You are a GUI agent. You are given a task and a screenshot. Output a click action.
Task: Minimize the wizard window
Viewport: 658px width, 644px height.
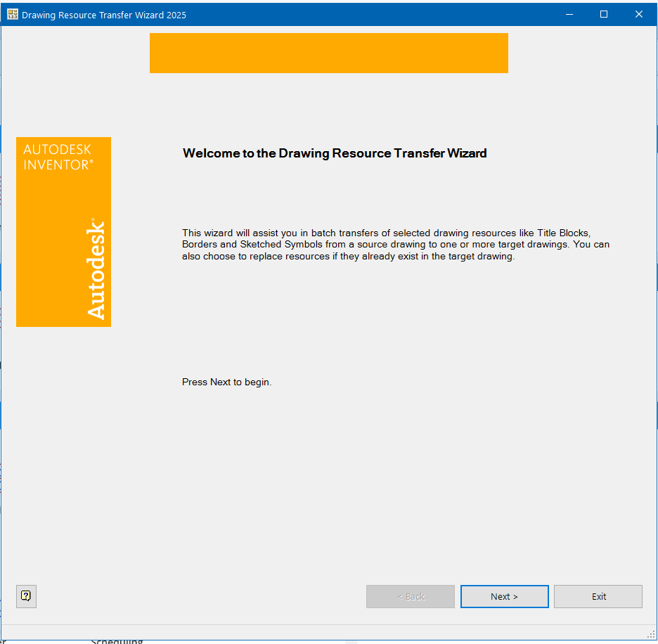569,13
